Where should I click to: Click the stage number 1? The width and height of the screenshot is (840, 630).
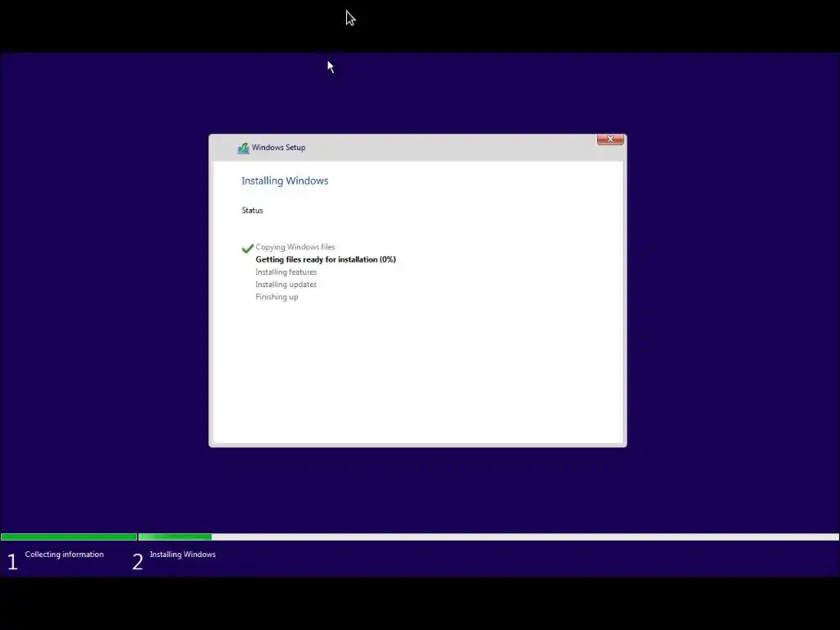click(12, 562)
